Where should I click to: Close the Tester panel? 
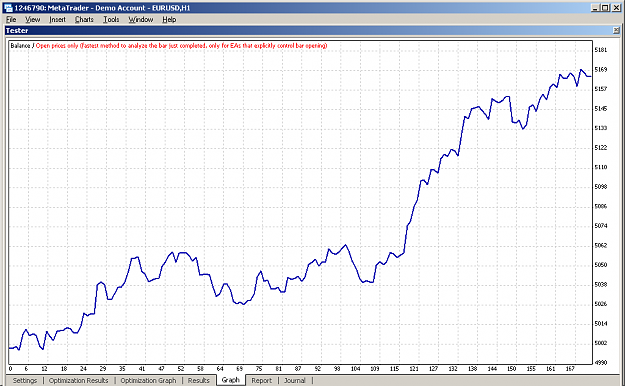coord(616,30)
